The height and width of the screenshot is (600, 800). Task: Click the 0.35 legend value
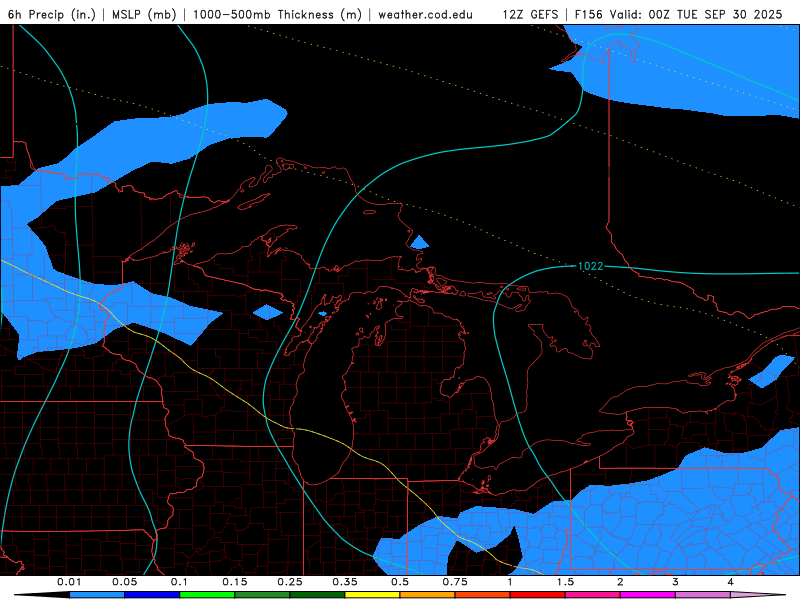coord(345,582)
